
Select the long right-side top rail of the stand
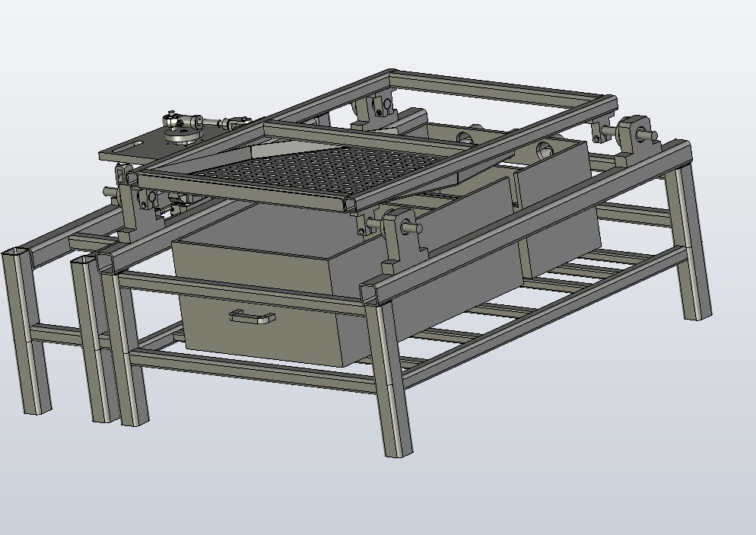(526, 222)
